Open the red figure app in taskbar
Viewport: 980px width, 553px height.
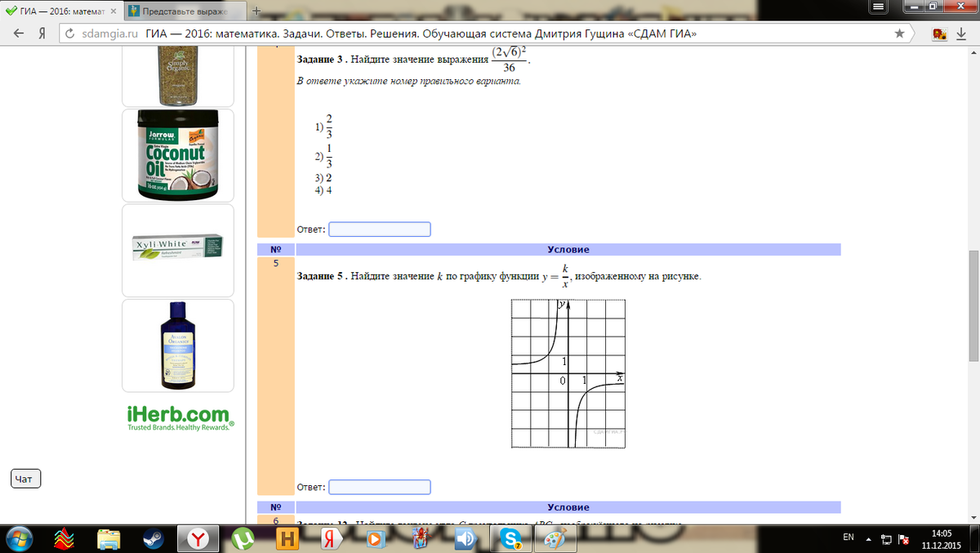click(x=419, y=539)
